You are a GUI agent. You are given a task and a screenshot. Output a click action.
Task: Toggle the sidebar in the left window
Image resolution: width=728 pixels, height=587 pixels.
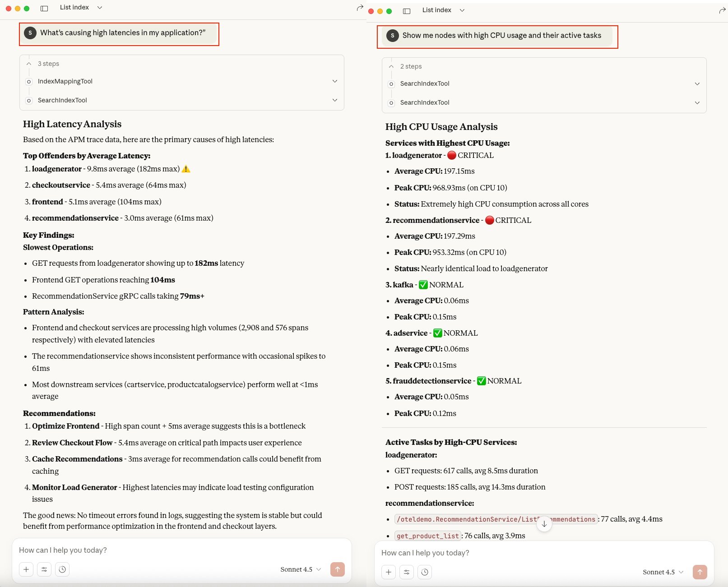[44, 8]
